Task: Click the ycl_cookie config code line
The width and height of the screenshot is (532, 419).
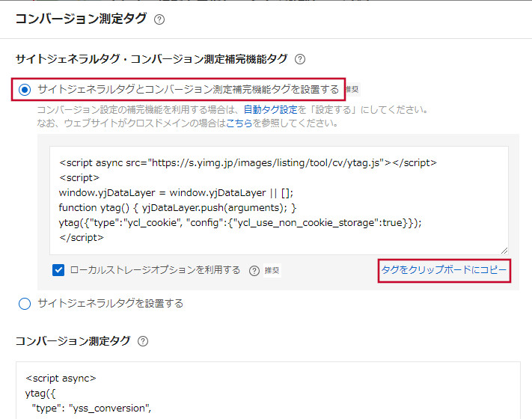Action: pos(240,222)
